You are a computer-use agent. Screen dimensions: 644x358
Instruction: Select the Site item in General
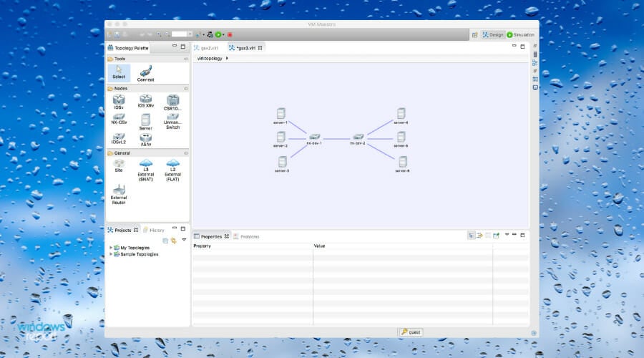[119, 165]
